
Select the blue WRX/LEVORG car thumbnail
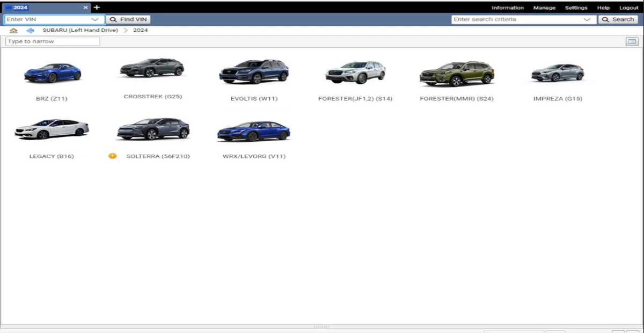(253, 132)
